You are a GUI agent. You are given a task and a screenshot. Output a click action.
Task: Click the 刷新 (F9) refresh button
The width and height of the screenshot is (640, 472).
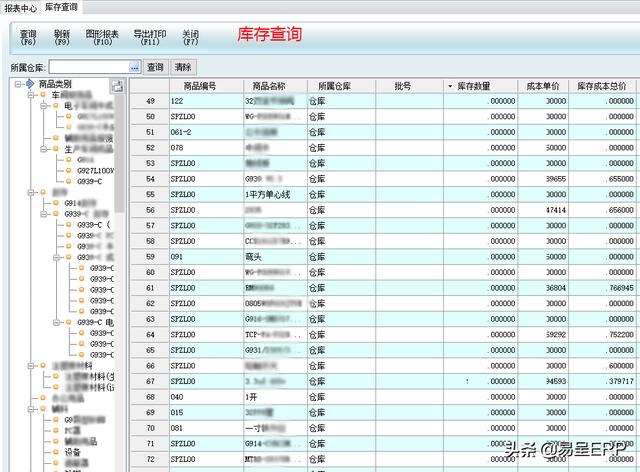coord(62,38)
